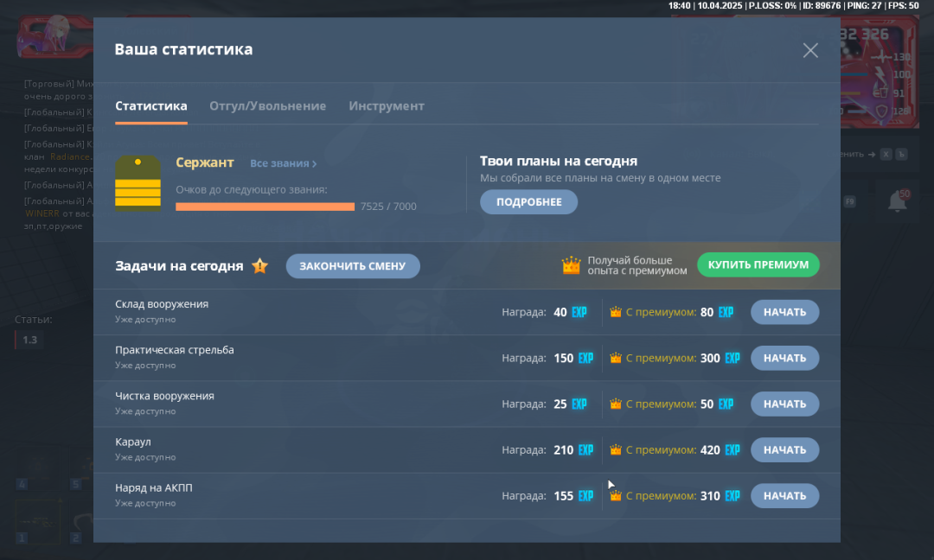Click Закончить смену button
The image size is (934, 560).
tap(352, 266)
